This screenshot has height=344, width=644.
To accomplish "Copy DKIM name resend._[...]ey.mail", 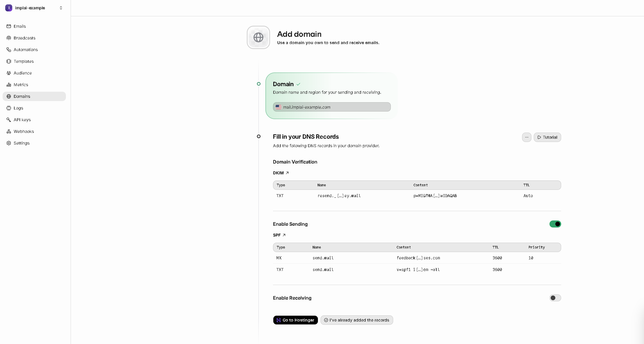I will tap(339, 196).
